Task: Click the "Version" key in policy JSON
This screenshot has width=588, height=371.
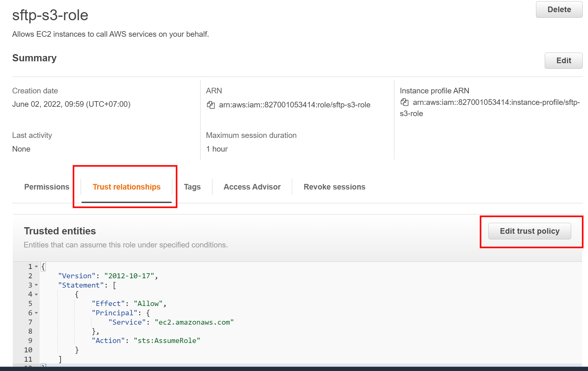Action: (x=77, y=276)
